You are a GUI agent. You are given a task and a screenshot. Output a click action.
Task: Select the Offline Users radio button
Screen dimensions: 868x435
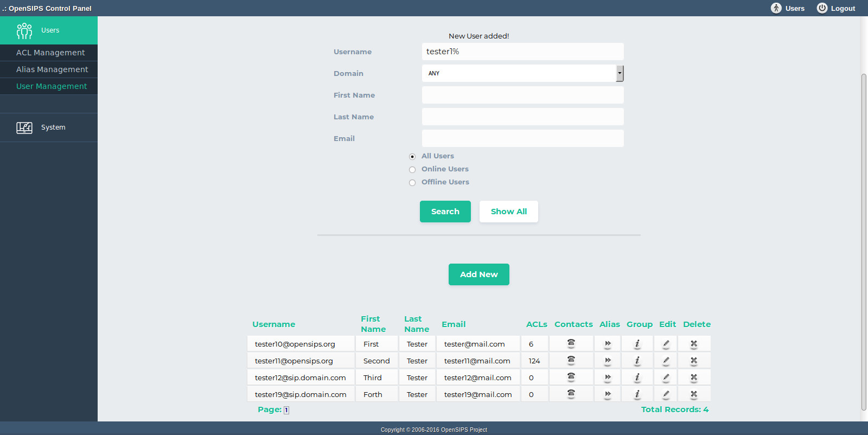pos(412,182)
